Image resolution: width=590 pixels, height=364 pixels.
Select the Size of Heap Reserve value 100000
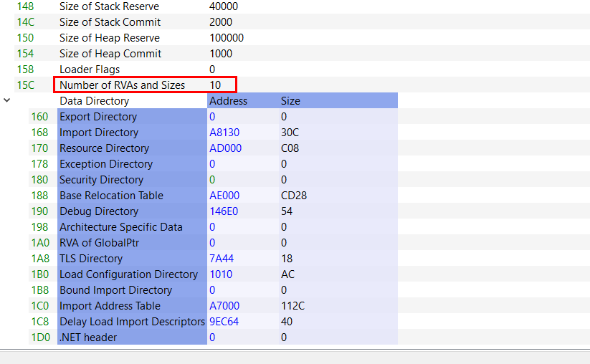click(x=227, y=38)
